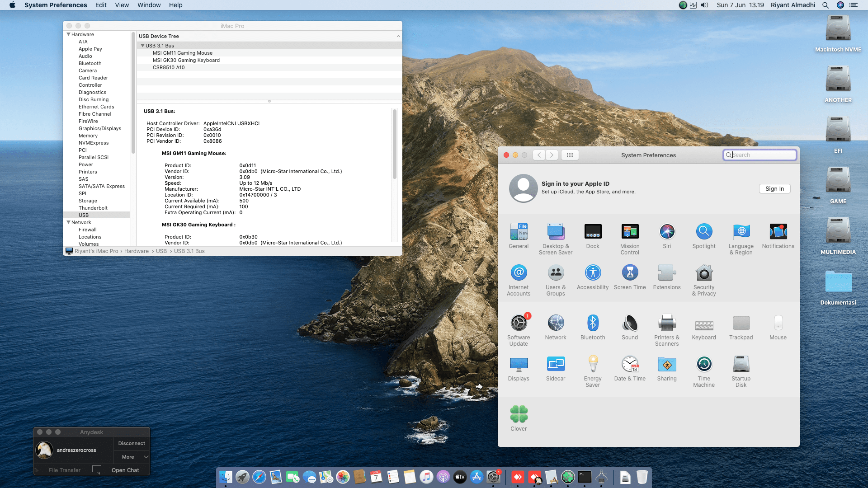868x488 pixels.
Task: Open the General preferences pane
Action: point(519,236)
